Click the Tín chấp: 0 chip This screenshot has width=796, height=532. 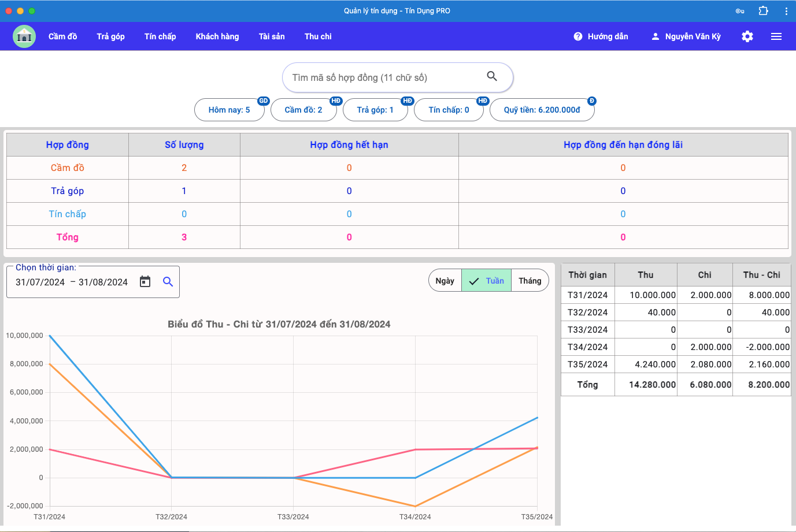click(449, 110)
